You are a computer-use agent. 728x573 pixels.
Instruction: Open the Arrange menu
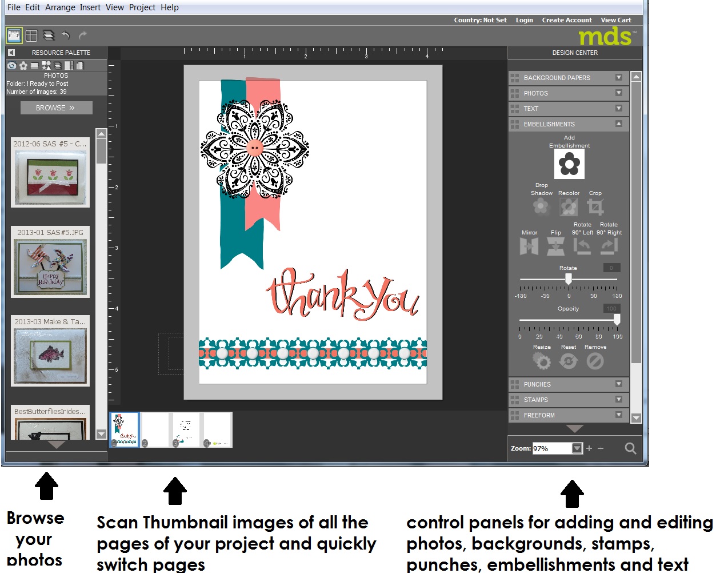click(x=60, y=7)
